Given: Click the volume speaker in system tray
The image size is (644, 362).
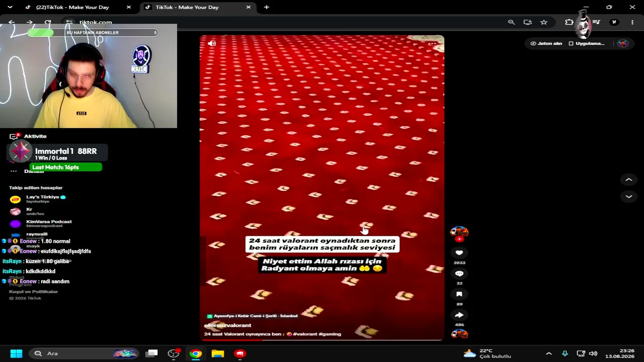Looking at the screenshot, I should 593,353.
